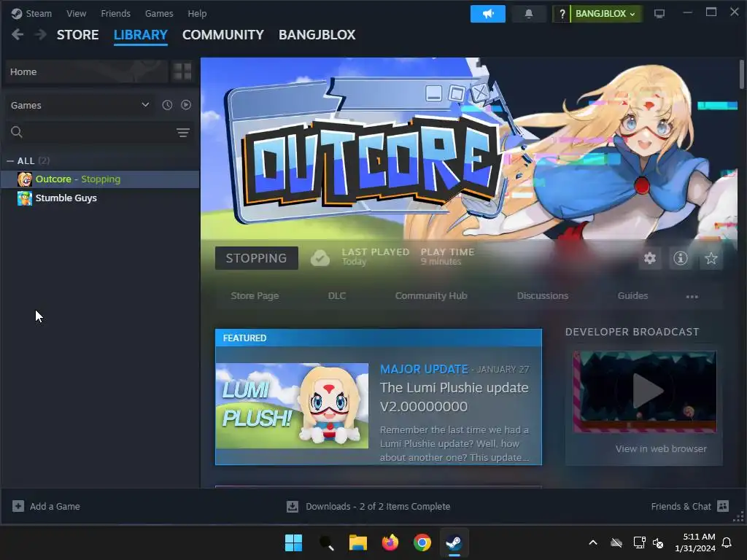747x560 pixels.
Task: Open Community Hub link
Action: 431,296
